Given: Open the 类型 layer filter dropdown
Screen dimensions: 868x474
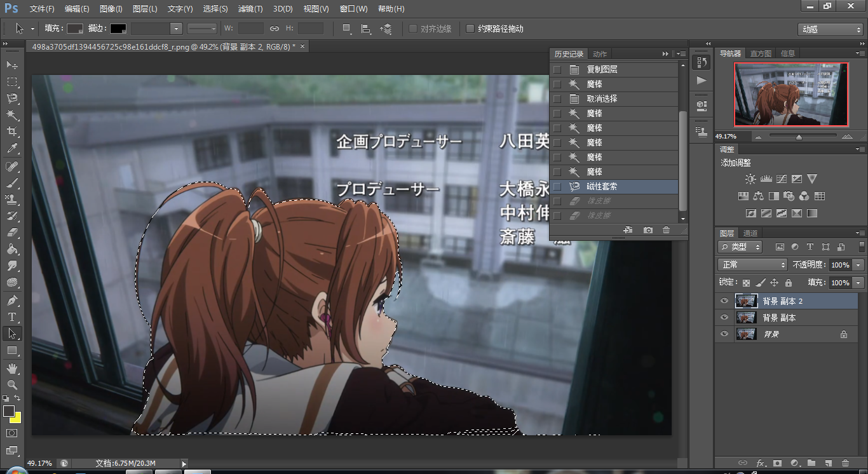Looking at the screenshot, I should (x=740, y=247).
